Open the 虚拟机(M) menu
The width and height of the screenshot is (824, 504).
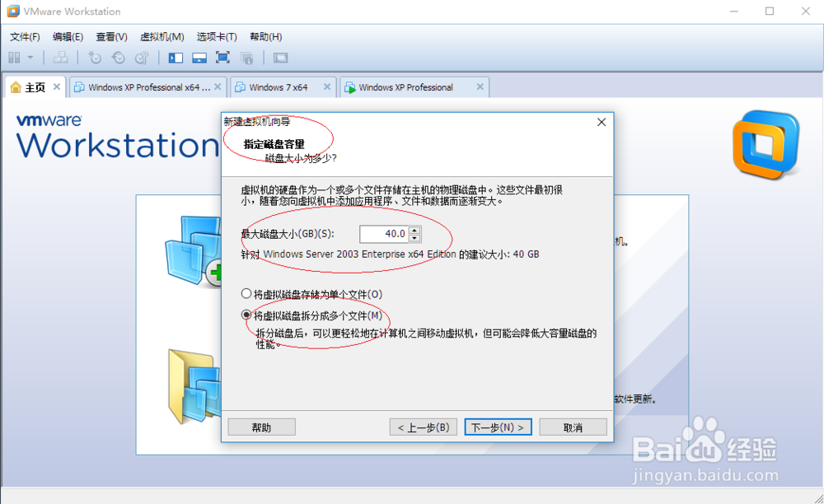pyautogui.click(x=162, y=37)
